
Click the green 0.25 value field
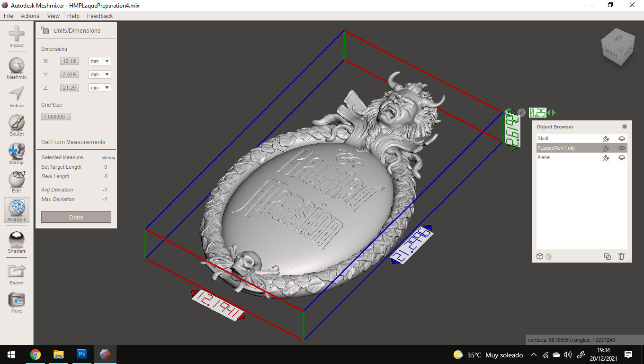click(537, 113)
